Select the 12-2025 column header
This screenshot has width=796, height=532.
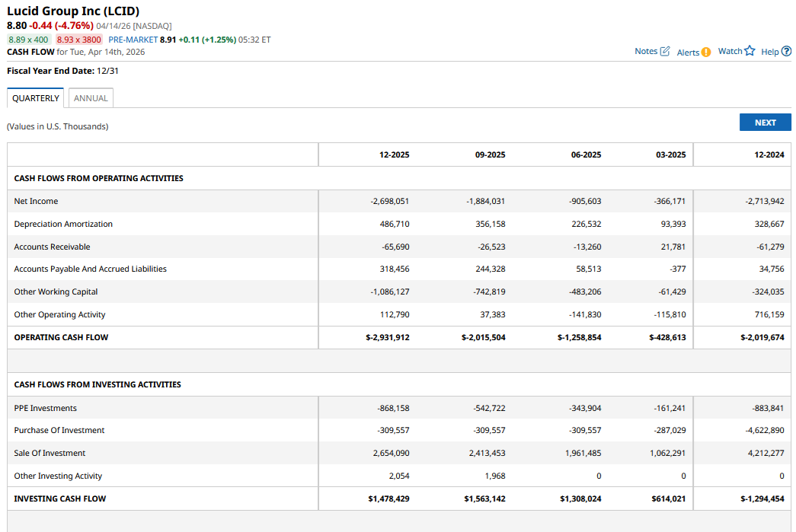[x=394, y=155]
